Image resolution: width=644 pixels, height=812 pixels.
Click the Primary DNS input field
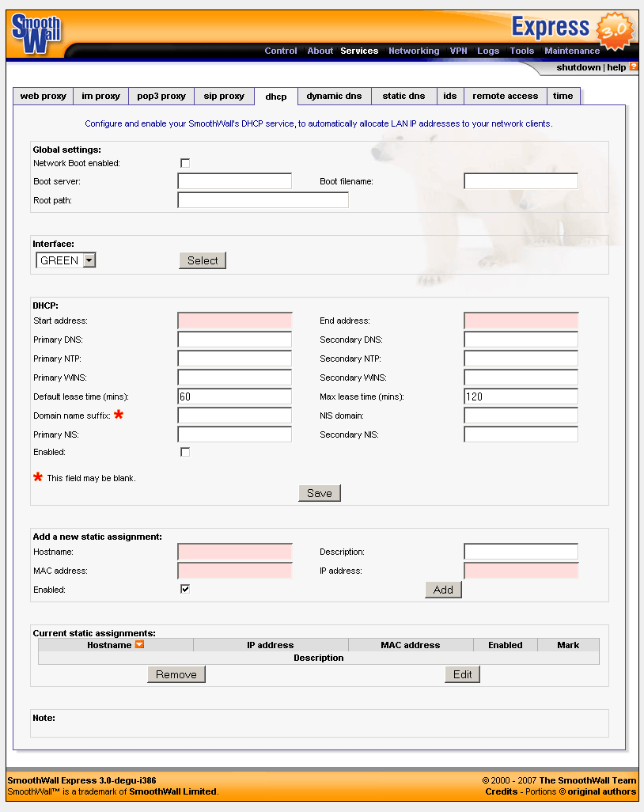click(x=234, y=340)
